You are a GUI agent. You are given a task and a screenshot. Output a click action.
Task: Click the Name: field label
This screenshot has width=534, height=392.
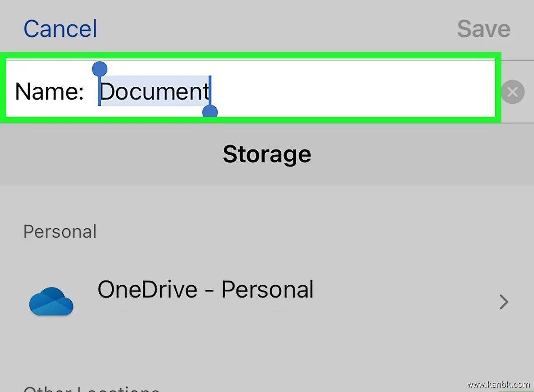coord(49,92)
